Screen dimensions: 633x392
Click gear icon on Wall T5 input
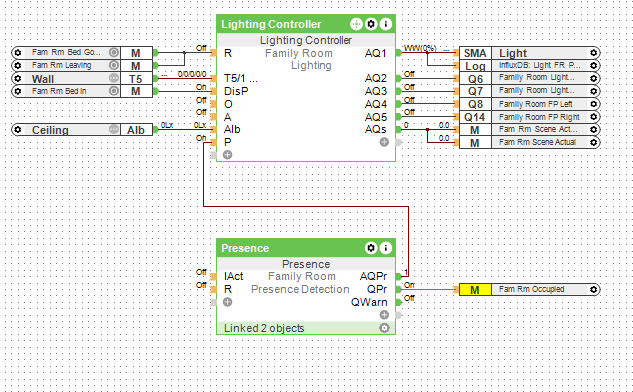(17, 78)
